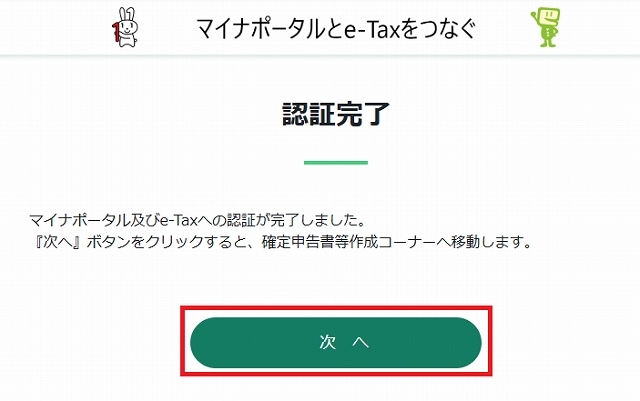Click マイナポータル at the start of header title
640x401 pixels.
pyautogui.click(x=260, y=29)
